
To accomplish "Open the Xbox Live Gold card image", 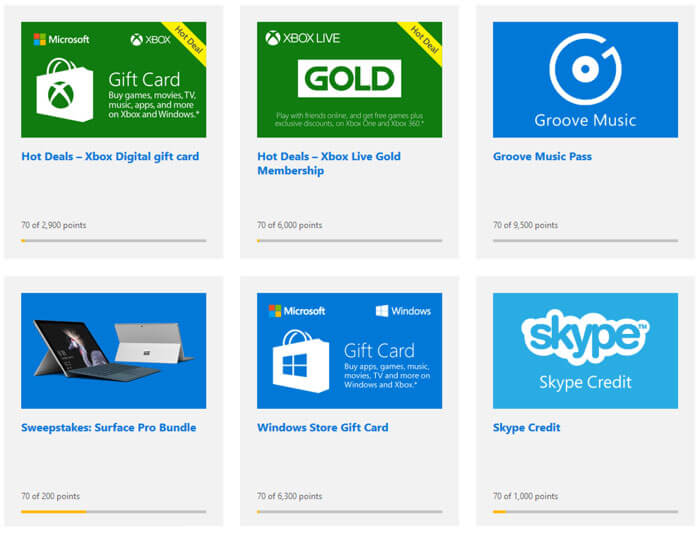I will (350, 79).
